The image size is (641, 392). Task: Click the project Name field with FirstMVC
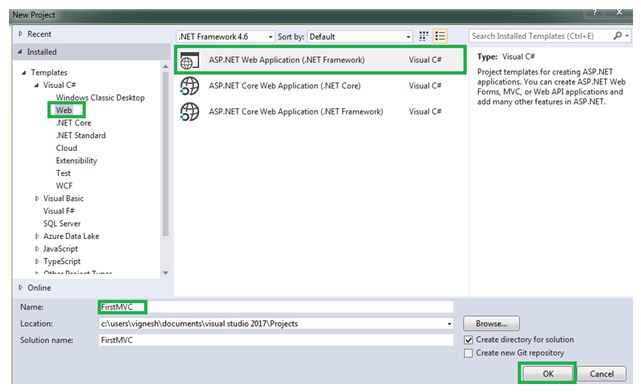point(276,307)
